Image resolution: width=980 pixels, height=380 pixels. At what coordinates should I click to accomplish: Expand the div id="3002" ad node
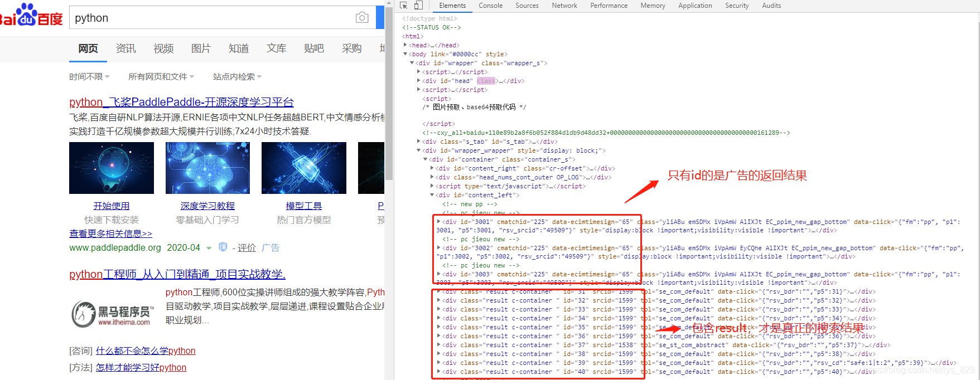(x=439, y=248)
